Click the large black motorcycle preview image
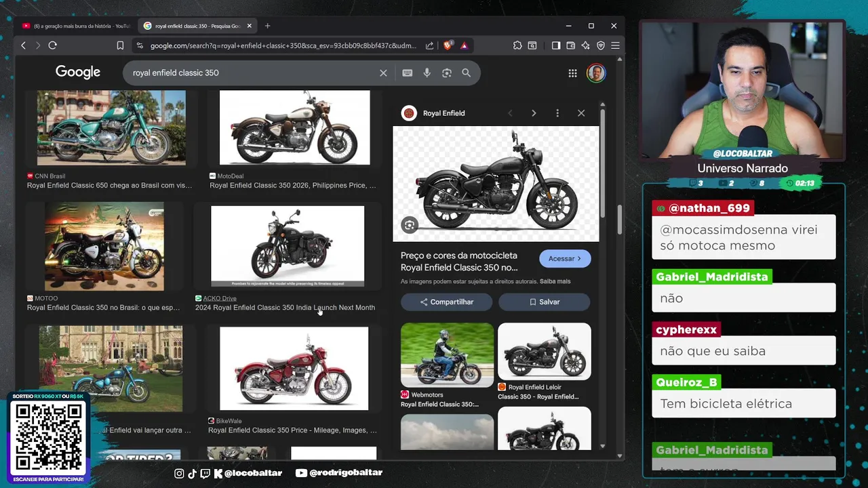 point(496,184)
